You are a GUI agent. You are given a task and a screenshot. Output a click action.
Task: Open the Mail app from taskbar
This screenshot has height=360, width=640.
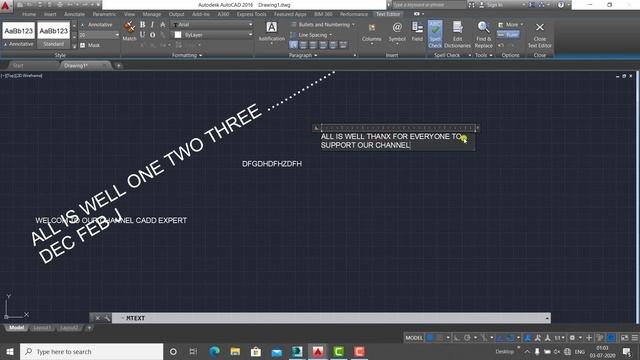tap(277, 351)
